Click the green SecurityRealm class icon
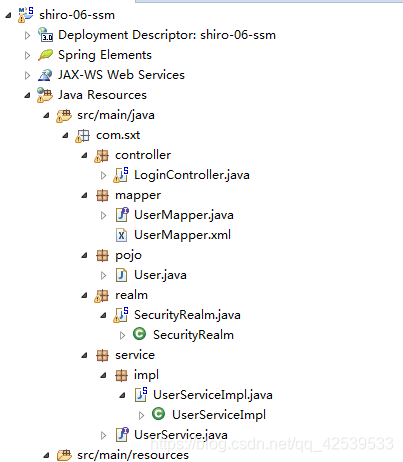 [x=139, y=334]
